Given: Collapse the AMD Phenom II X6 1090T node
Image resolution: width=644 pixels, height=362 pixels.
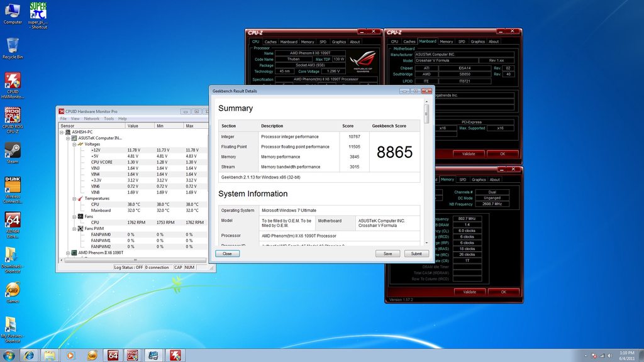Looking at the screenshot, I should (68, 253).
